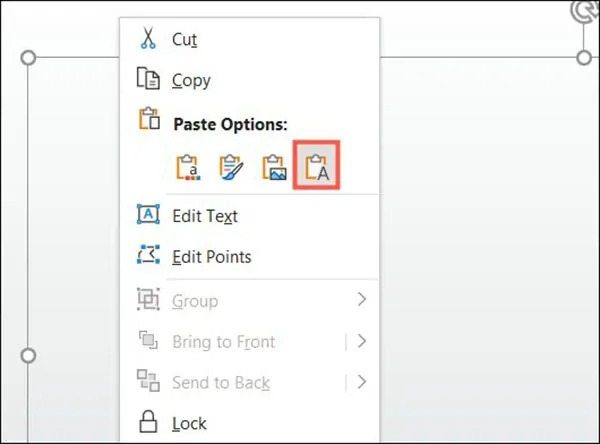Click the scissors Cut icon

coord(148,38)
